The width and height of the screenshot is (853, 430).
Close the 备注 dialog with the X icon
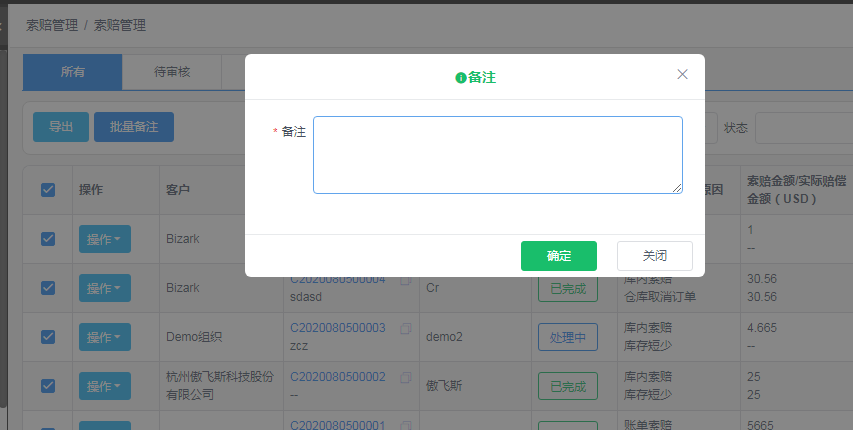tap(682, 74)
